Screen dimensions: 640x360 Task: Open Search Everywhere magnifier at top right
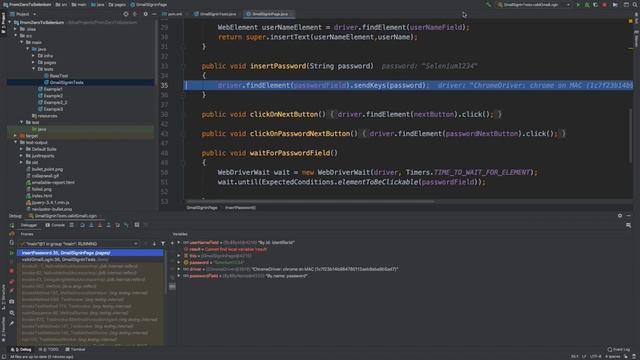click(635, 5)
